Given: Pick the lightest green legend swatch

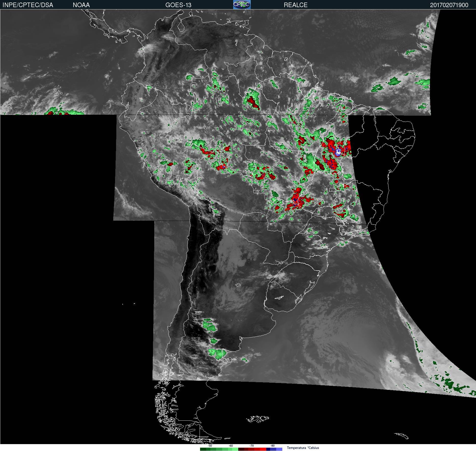Looking at the screenshot, I should point(235,449).
